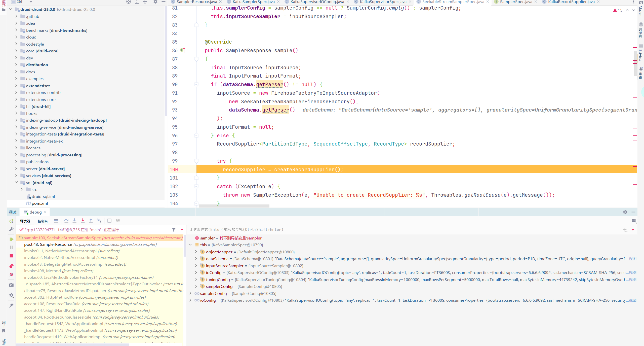Select frame post:43, SamplerResource
The image size is (644, 346).
[x=100, y=244]
